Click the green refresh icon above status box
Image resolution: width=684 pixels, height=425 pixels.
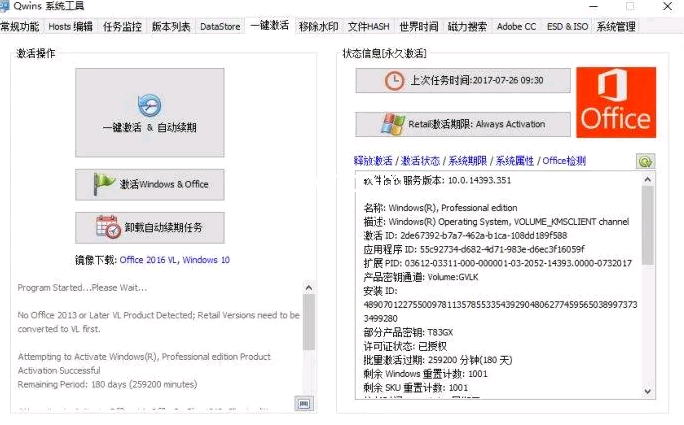645,161
